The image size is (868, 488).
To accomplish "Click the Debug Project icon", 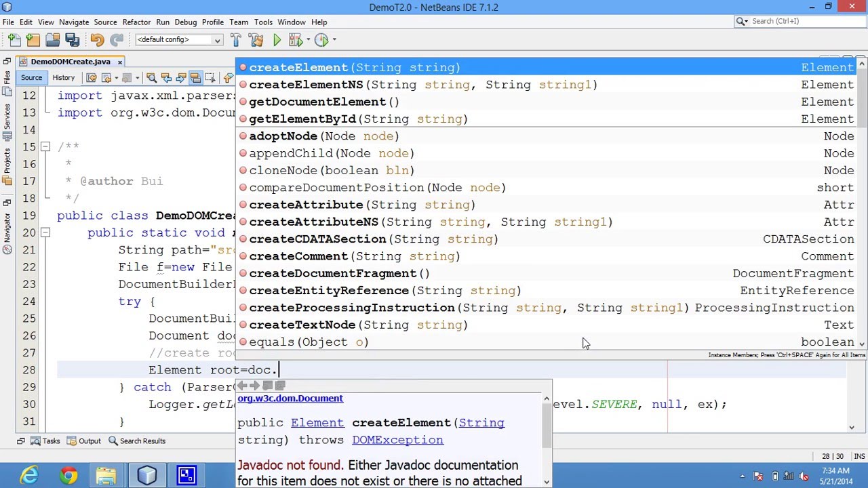I will click(295, 40).
